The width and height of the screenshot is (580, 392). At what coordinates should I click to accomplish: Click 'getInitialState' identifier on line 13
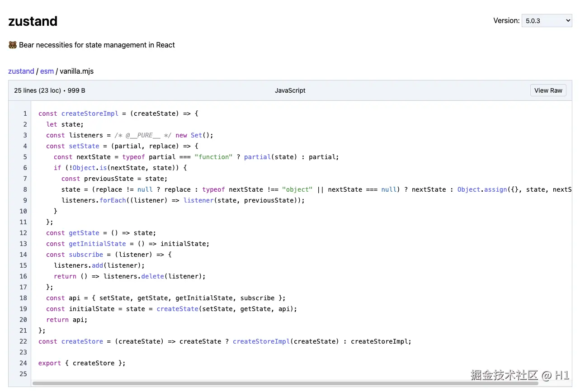click(x=98, y=244)
